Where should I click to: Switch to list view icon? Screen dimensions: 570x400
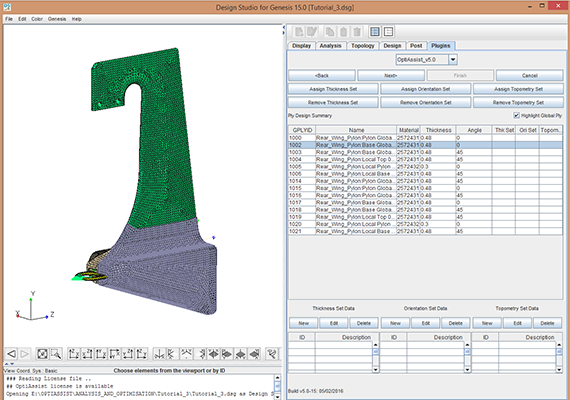tap(388, 32)
